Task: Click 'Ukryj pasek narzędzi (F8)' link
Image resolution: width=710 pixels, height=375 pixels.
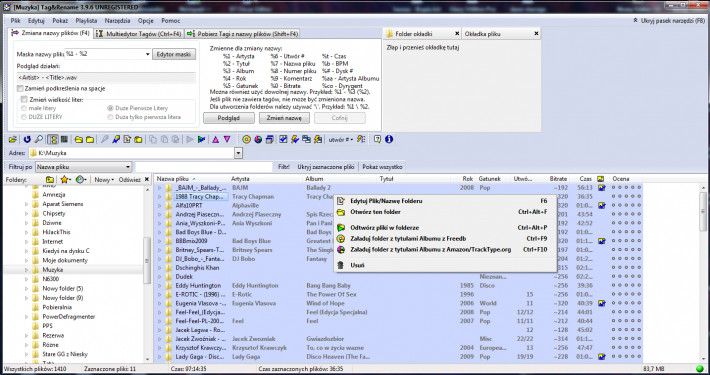Action: [669, 21]
